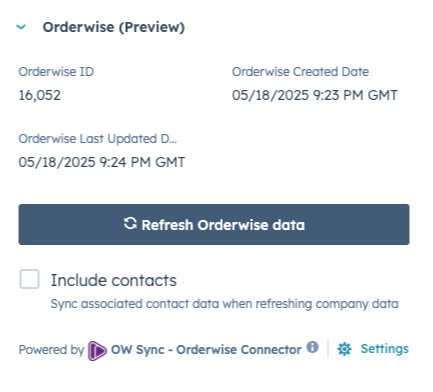Click truncated Orderwise Last Updated label
Viewport: 433px width, 392px height.
98,139
